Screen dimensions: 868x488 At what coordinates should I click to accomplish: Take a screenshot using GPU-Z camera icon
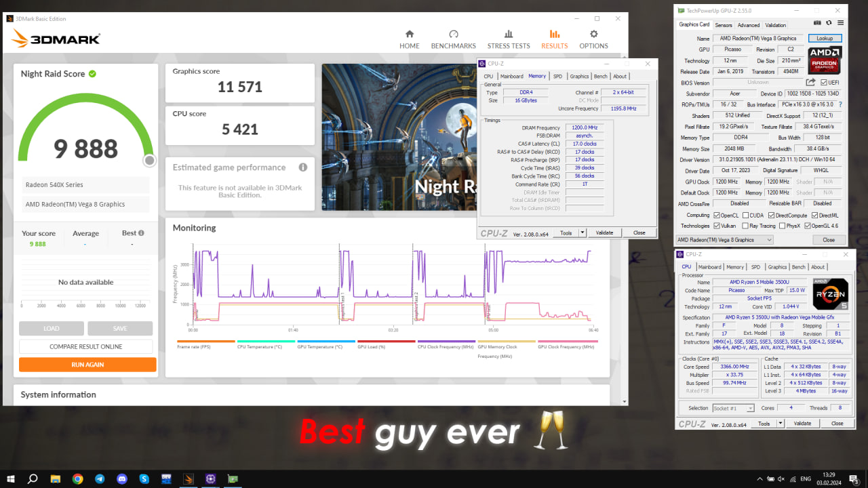817,23
